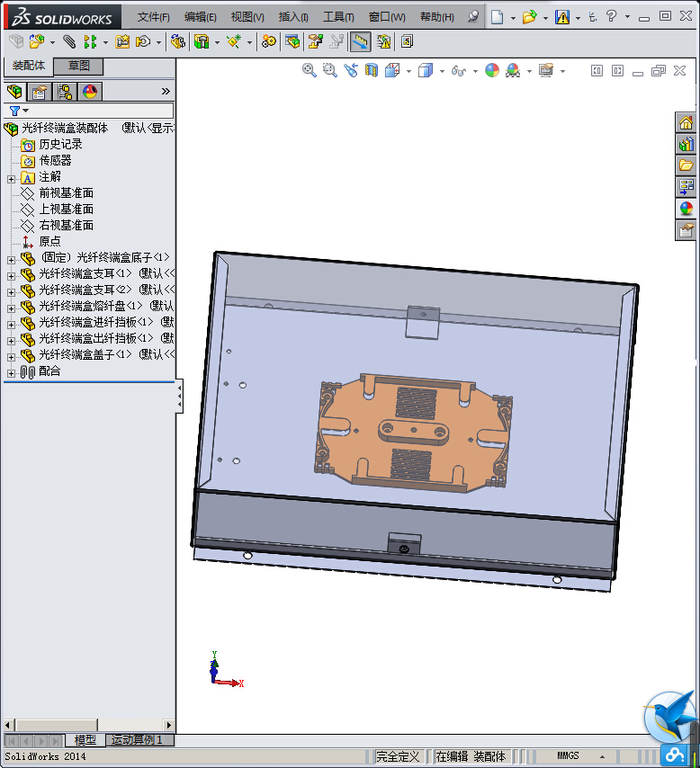This screenshot has height=768, width=700.
Task: Click the Help question mark button
Action: 611,16
